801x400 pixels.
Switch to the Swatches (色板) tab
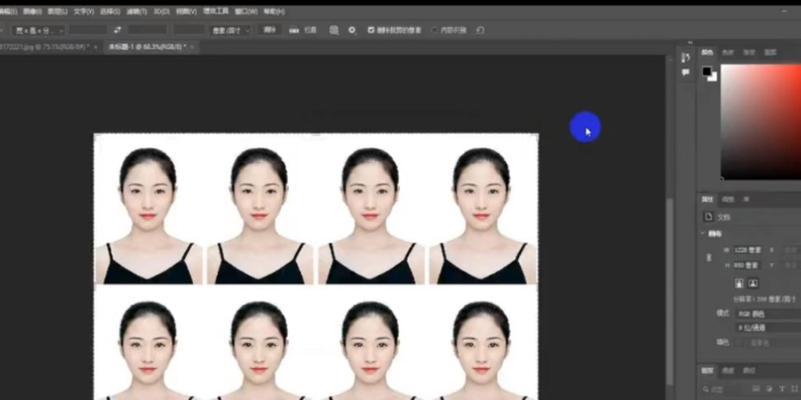(728, 52)
